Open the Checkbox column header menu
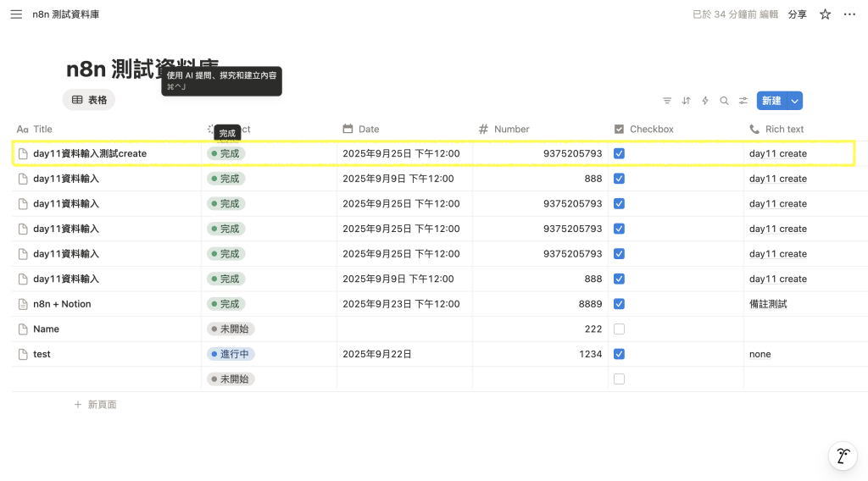This screenshot has height=481, width=868. pyautogui.click(x=644, y=130)
